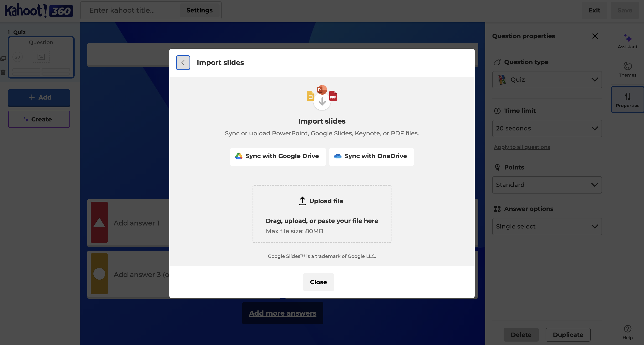644x345 pixels.
Task: Choose Sync with Google Drive
Action: (278, 157)
